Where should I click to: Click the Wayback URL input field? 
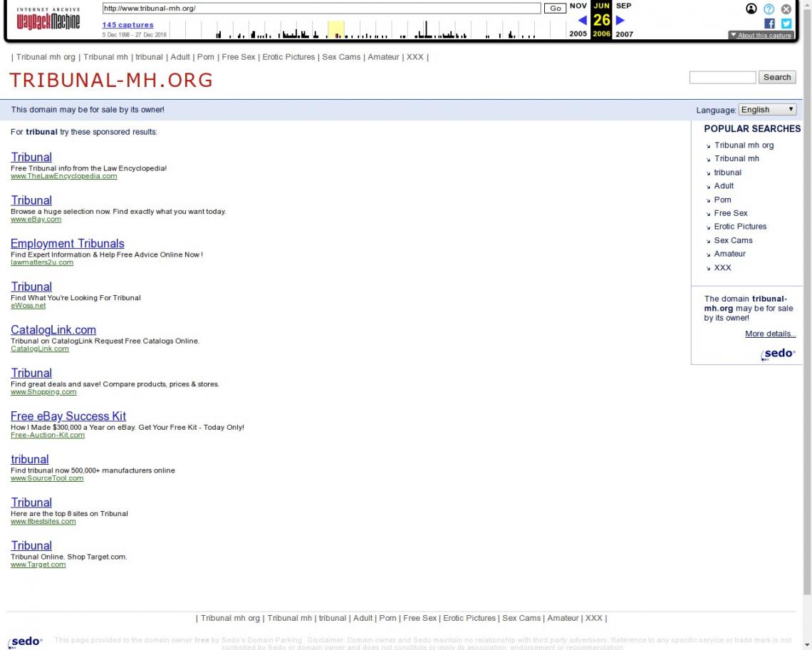click(321, 9)
